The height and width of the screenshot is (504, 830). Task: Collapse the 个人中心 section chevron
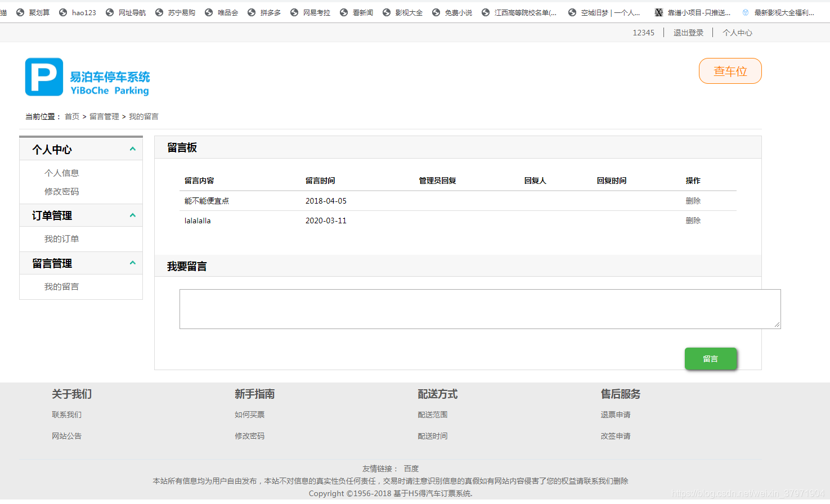pyautogui.click(x=133, y=149)
